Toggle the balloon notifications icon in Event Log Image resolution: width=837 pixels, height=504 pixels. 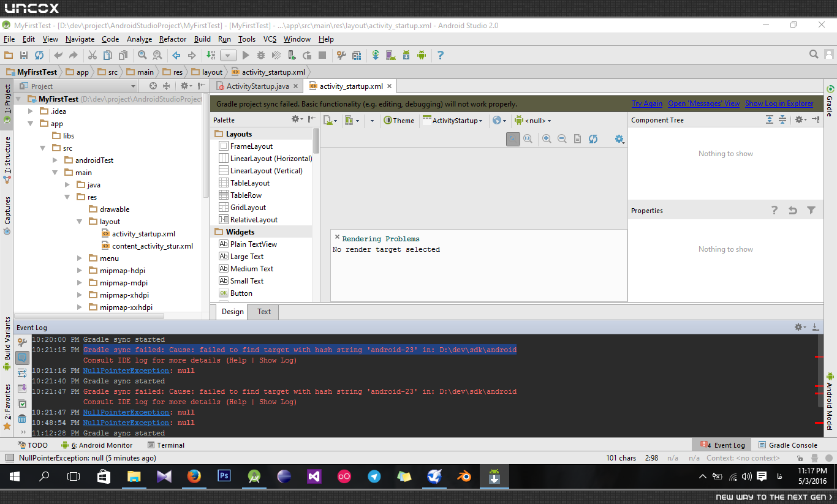click(22, 358)
